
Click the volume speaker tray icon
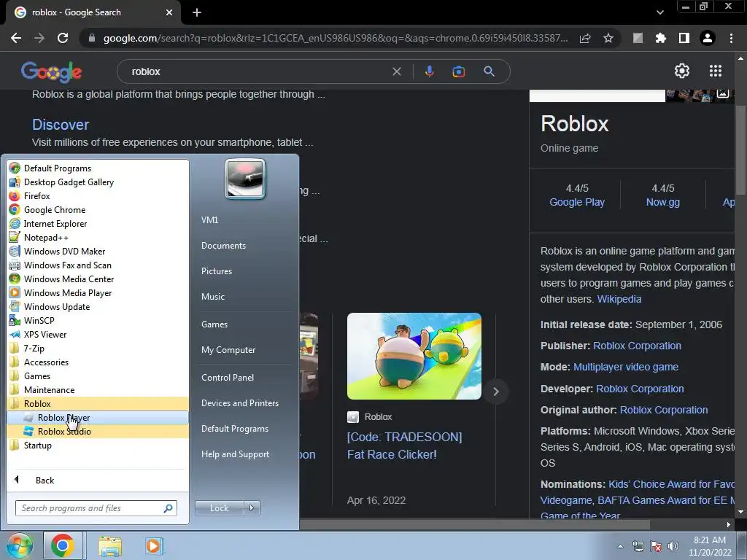click(673, 546)
